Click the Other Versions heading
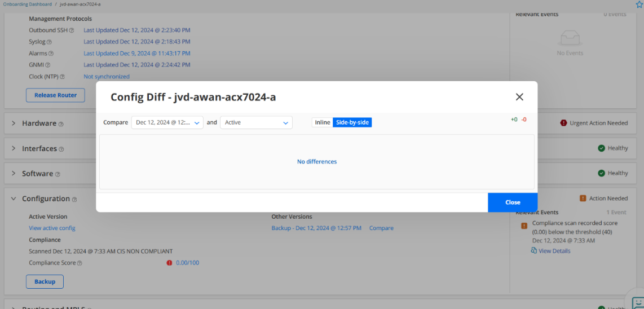Image resolution: width=644 pixels, height=309 pixels. (292, 217)
